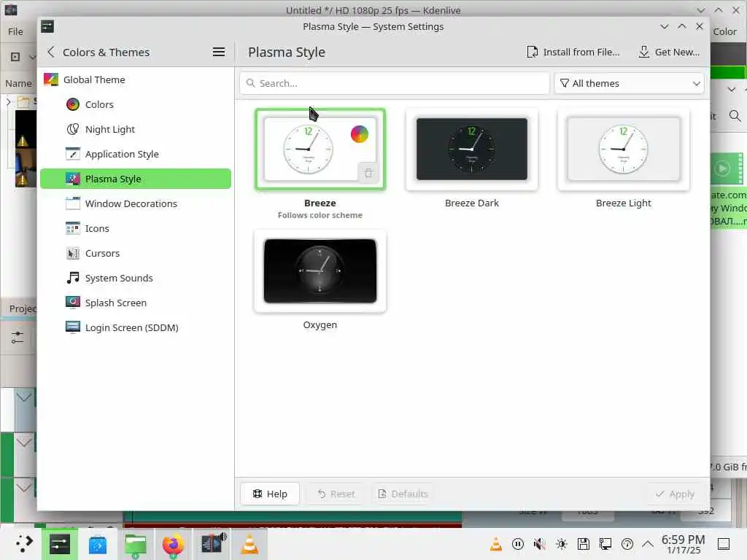Image resolution: width=747 pixels, height=560 pixels.
Task: Click Install from File button
Action: pos(573,52)
